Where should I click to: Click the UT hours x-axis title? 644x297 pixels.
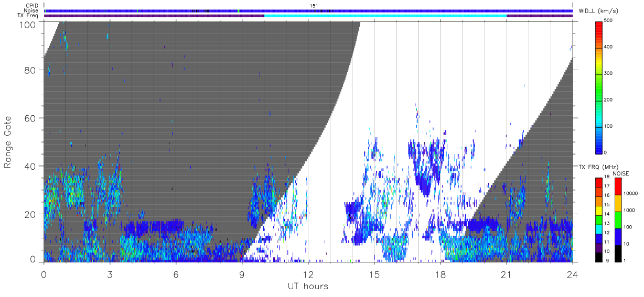308,286
